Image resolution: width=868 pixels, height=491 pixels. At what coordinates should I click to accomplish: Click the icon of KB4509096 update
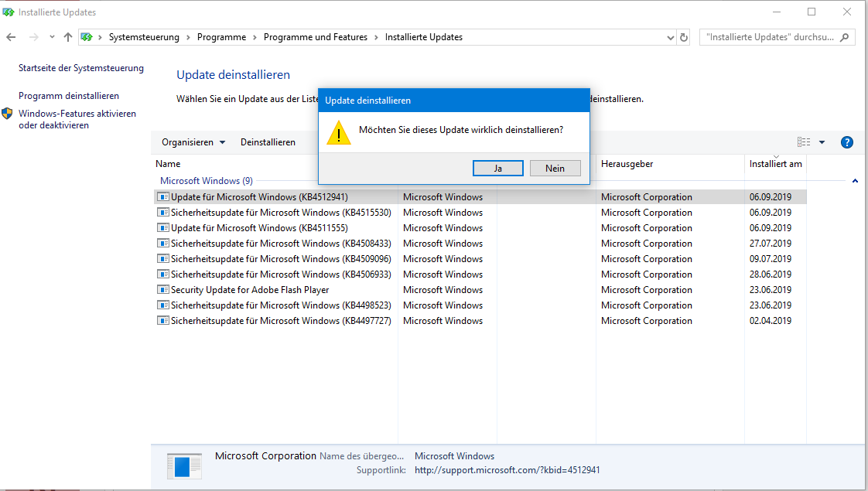point(162,259)
